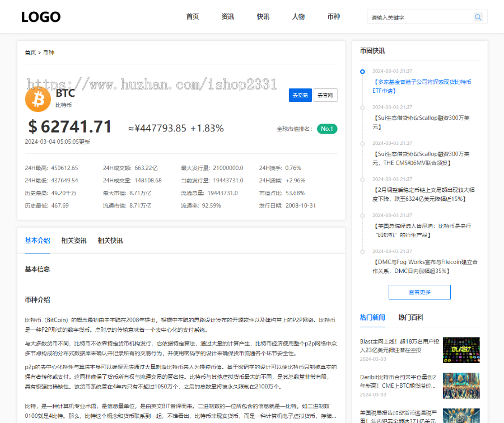This screenshot has width=504, height=423.
Task: Open the 币种 navigation item
Action: 334,17
